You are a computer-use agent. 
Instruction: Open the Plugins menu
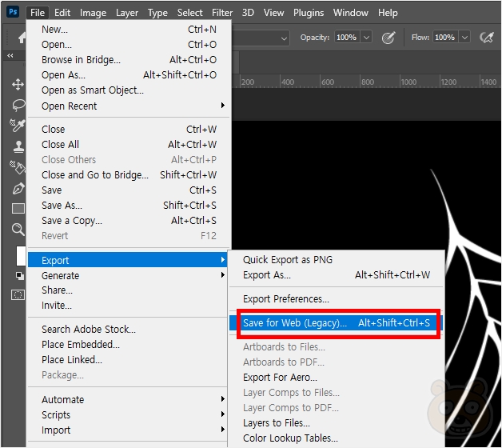click(x=309, y=13)
